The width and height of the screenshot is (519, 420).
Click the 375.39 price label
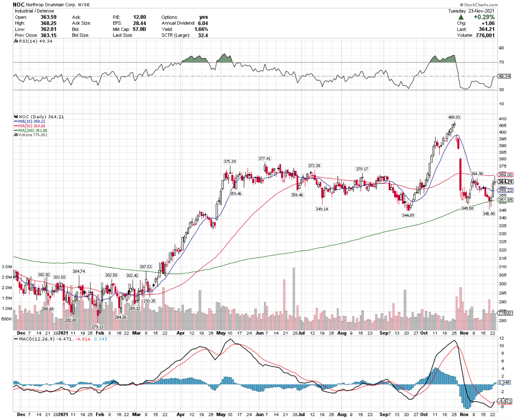230,161
